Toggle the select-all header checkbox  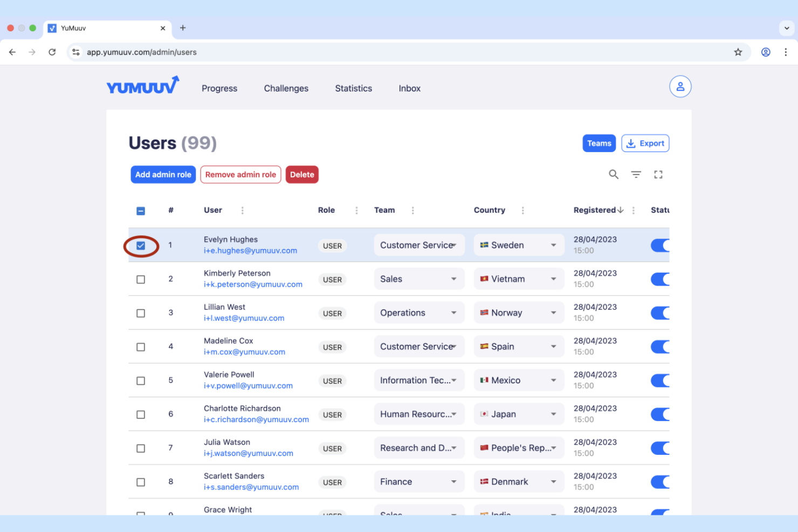[141, 211]
